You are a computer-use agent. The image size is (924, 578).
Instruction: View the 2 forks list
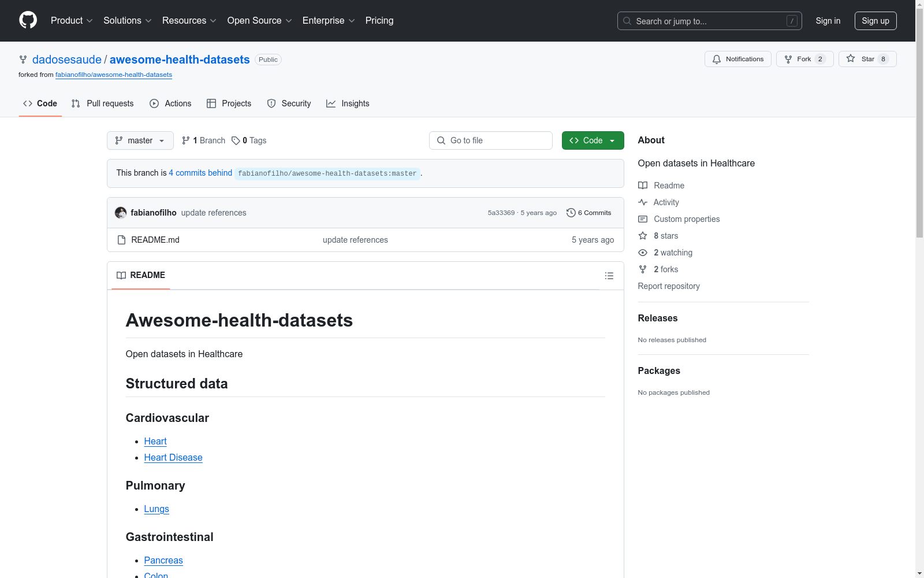point(658,269)
